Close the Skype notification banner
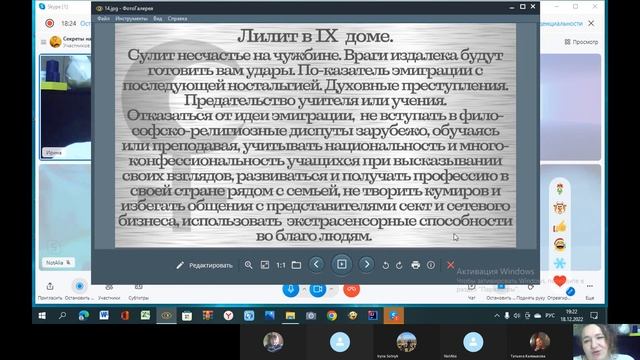640x360 pixels. [x=591, y=23]
